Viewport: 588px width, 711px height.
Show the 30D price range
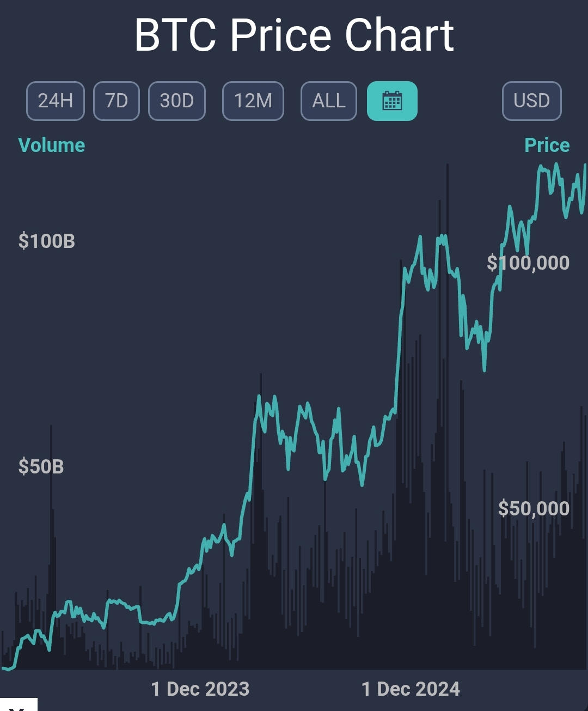(177, 101)
